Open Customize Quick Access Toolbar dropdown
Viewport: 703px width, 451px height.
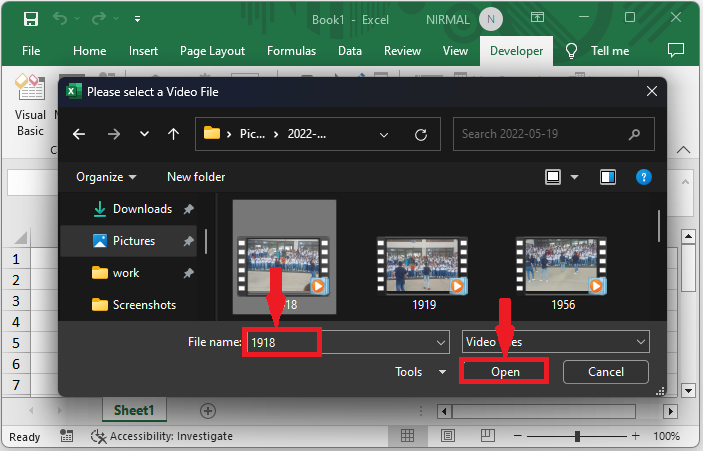point(137,19)
